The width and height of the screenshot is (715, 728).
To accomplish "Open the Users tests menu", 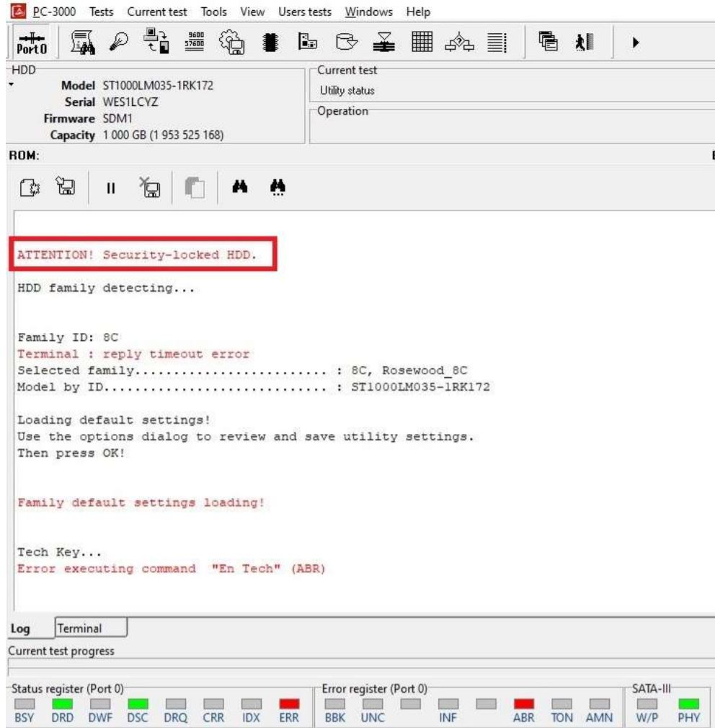I will click(305, 12).
